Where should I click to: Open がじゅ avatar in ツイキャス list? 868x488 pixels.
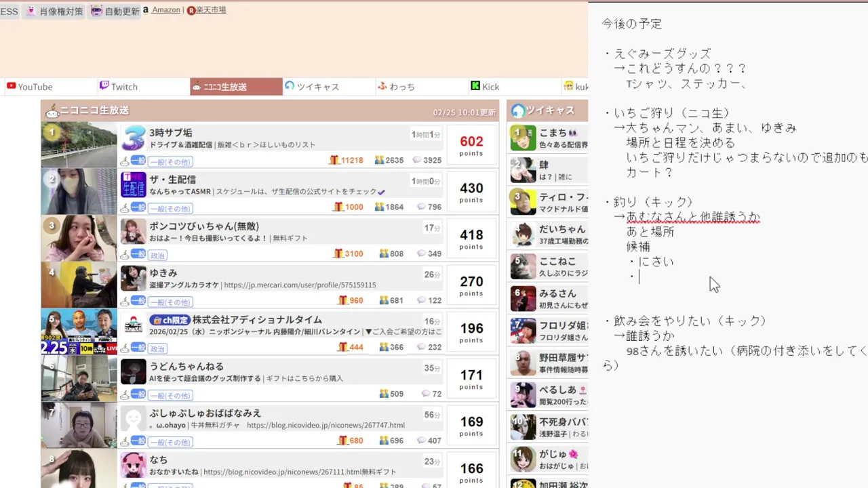click(523, 460)
